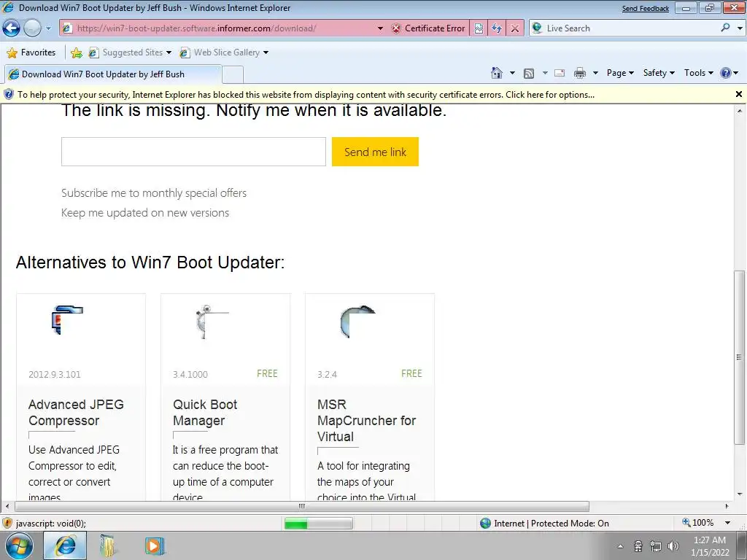Click the vertical scrollbar up arrow
Image resolution: width=747 pixels, height=560 pixels.
739,111
